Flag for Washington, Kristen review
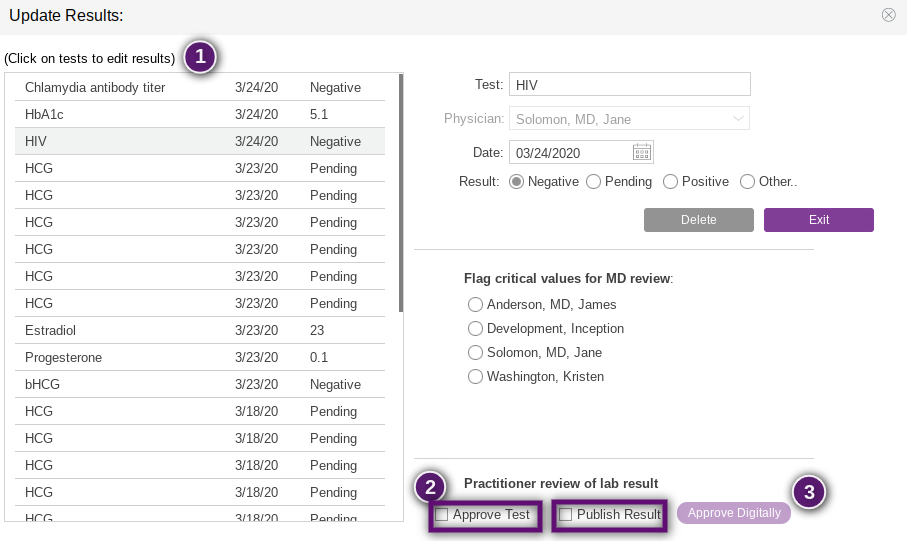The height and width of the screenshot is (541, 907). coord(475,377)
